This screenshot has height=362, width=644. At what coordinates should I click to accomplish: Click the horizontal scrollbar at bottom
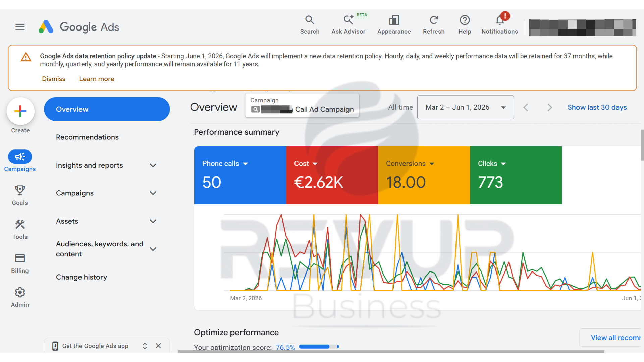391,351
